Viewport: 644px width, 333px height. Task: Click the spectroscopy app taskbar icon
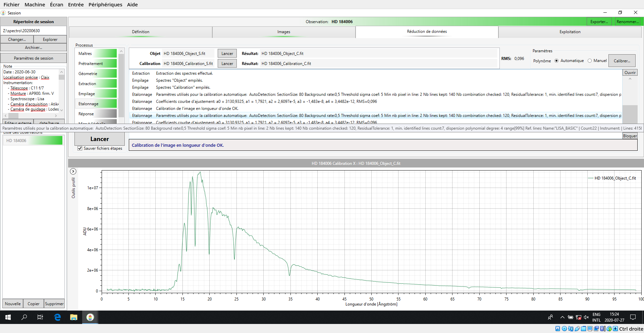coord(90,317)
